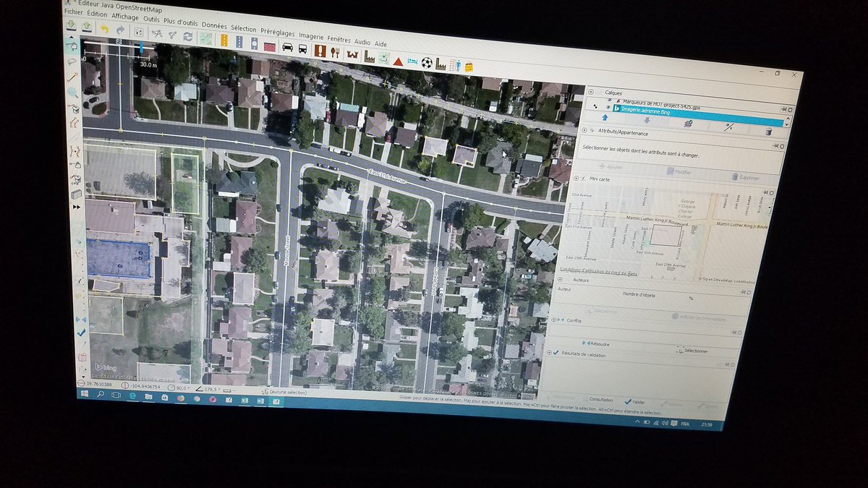The width and height of the screenshot is (868, 488).
Task: Activate the zoom magnifier tool in left toolbar
Action: 72,93
